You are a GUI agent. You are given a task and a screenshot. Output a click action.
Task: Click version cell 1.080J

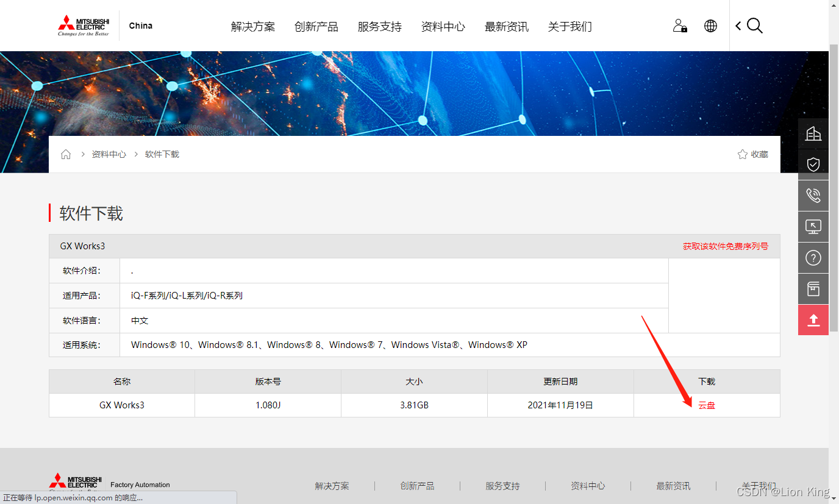click(268, 405)
